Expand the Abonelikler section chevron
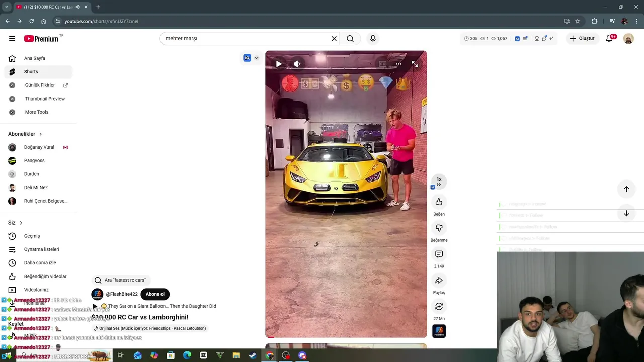This screenshot has height=362, width=644. coord(41,134)
